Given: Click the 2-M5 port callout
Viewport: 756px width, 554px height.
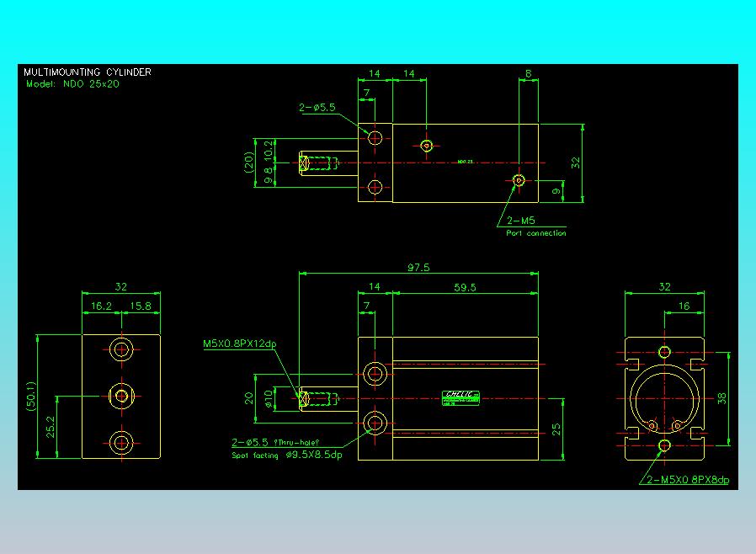Looking at the screenshot, I should (521, 221).
